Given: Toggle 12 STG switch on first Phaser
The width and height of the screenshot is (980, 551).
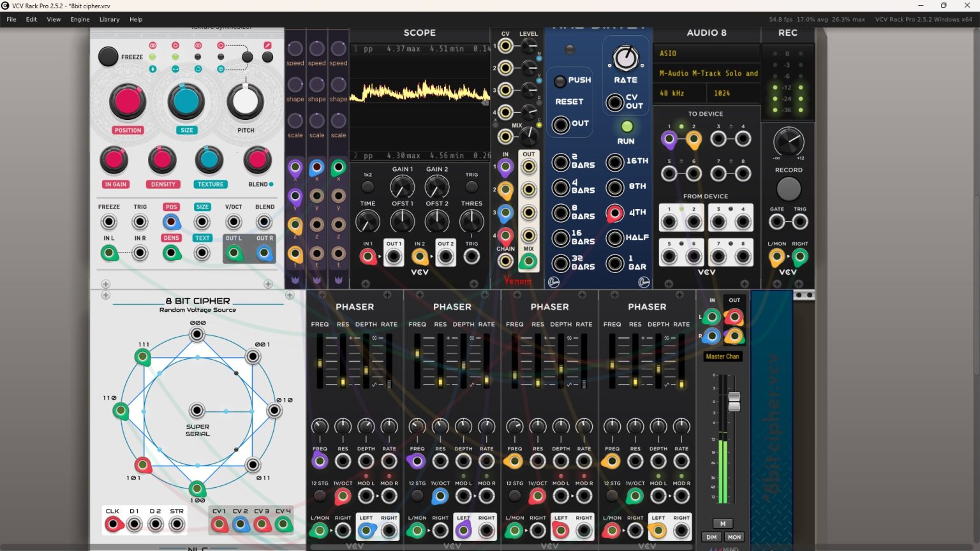Looking at the screenshot, I should click(x=320, y=496).
